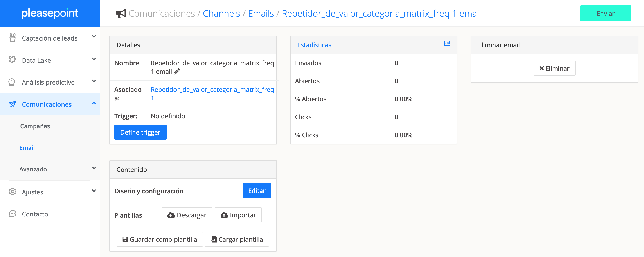Click the megaphone icon in the breadcrumb
Image resolution: width=644 pixels, height=257 pixels.
coord(121,14)
